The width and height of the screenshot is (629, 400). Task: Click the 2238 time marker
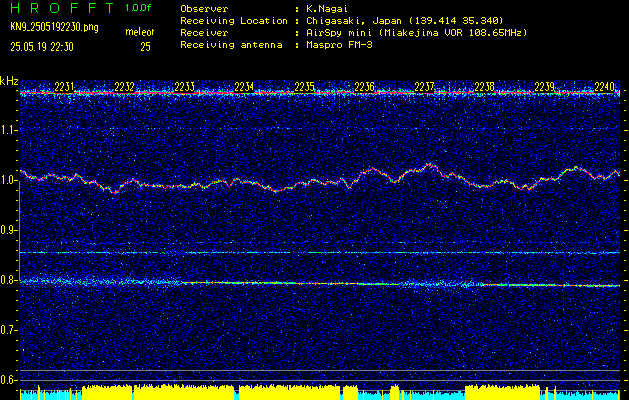pyautogui.click(x=485, y=87)
